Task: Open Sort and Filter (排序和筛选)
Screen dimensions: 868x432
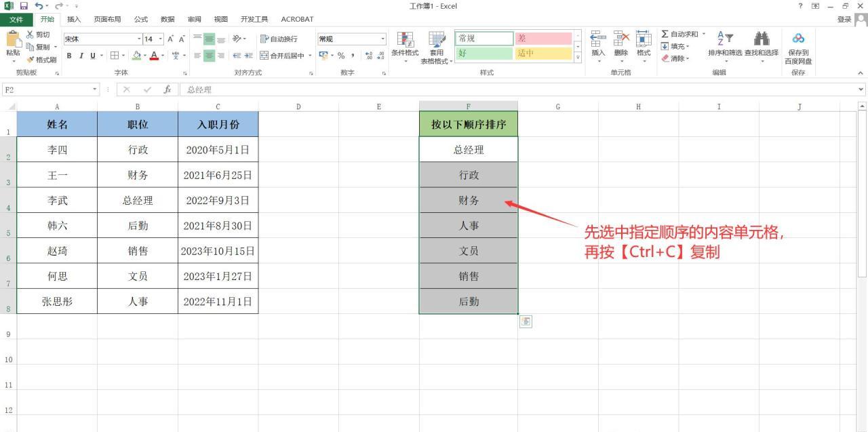Action: (x=725, y=47)
